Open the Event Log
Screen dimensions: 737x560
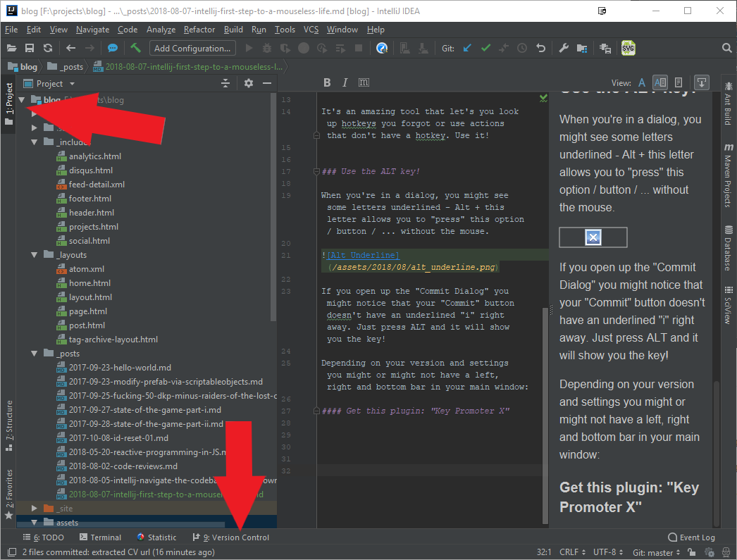[691, 537]
